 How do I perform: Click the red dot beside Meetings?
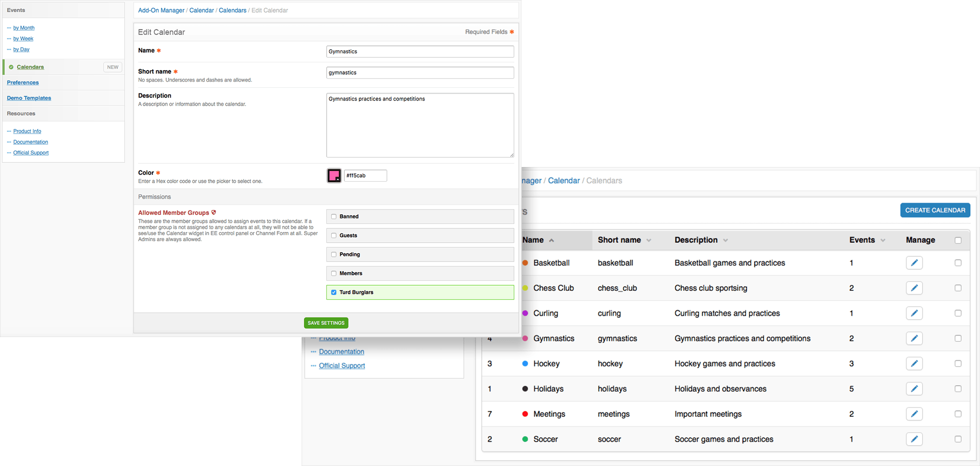[x=525, y=414]
